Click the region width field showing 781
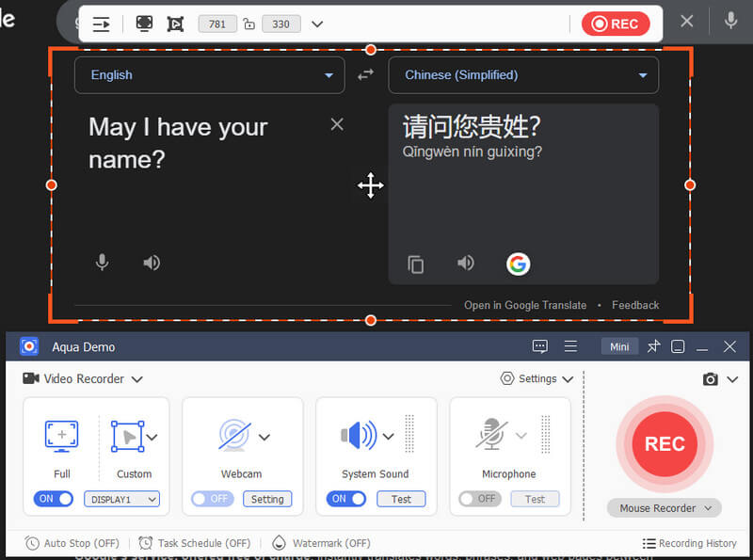Viewport: 753px width, 560px height. [216, 24]
